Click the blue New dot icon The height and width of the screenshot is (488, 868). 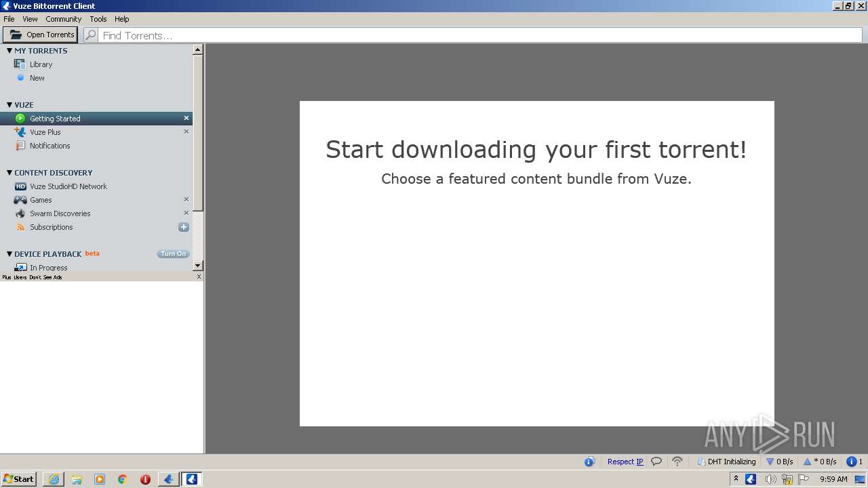pyautogui.click(x=20, y=78)
